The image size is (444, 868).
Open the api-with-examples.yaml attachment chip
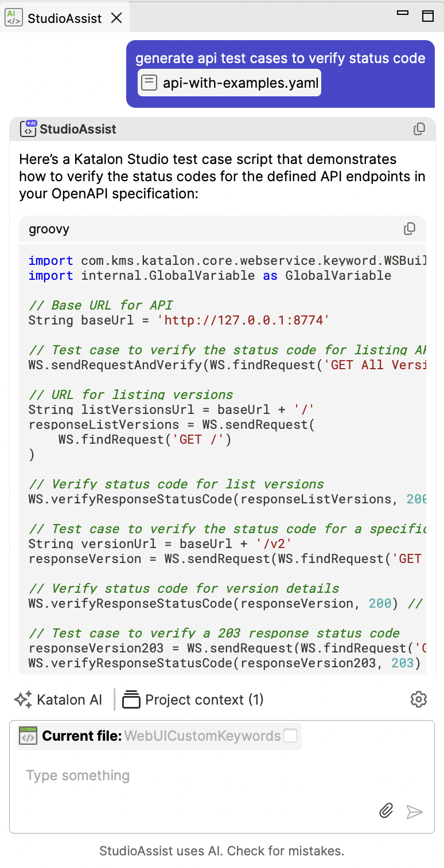tap(229, 83)
